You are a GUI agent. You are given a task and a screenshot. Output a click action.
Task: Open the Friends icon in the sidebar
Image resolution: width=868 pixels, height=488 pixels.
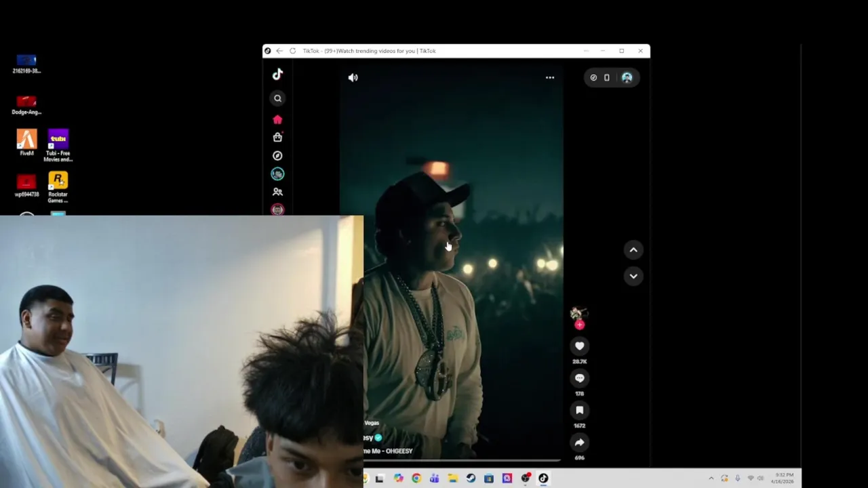277,192
